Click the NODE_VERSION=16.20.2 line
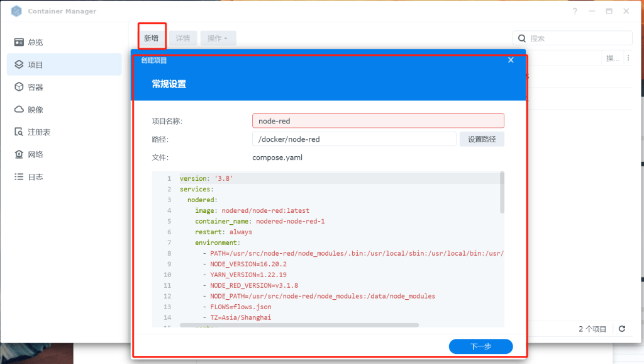 tap(248, 264)
